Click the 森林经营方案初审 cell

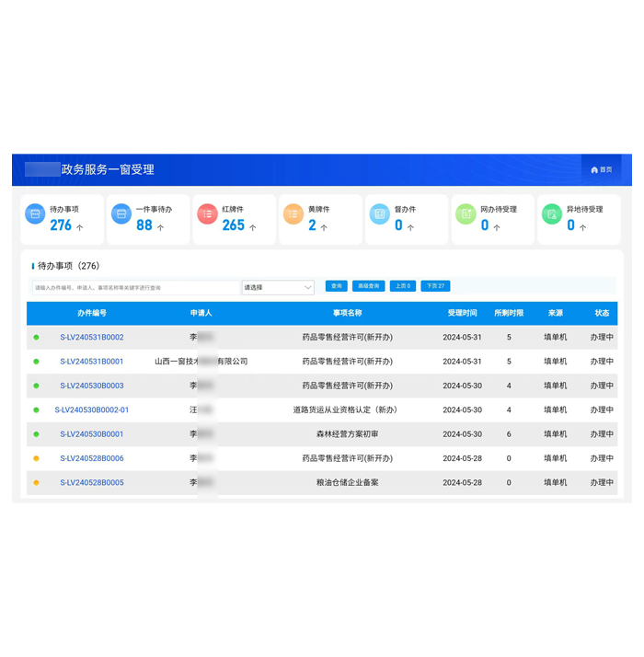pyautogui.click(x=348, y=434)
